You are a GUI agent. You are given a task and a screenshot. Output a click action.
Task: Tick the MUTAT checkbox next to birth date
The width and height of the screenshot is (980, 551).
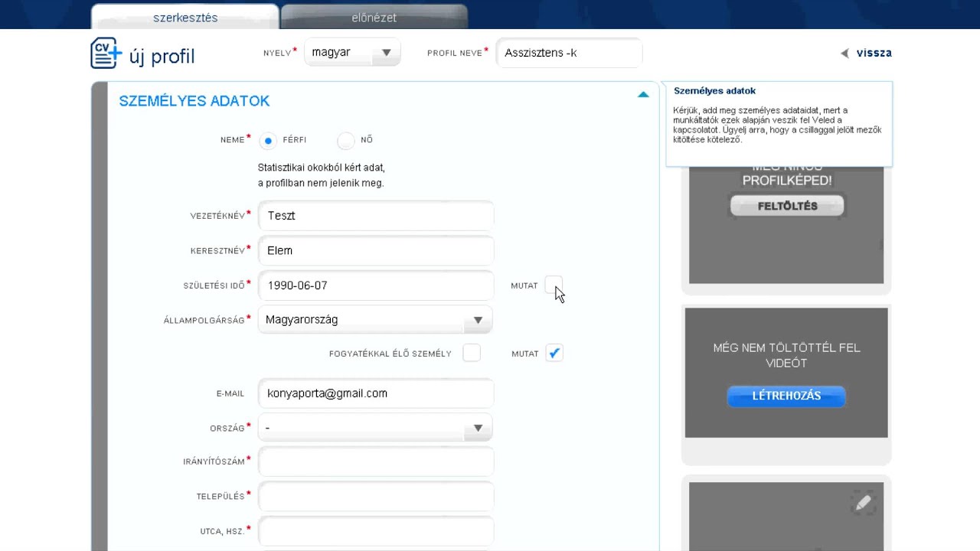coord(554,285)
